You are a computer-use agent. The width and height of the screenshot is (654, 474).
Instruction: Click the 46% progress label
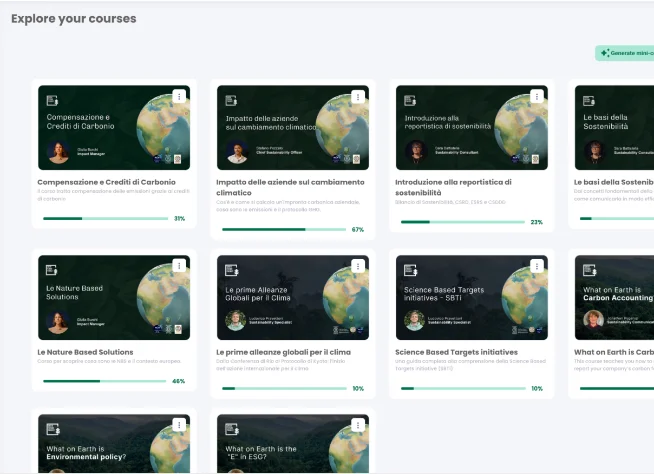[x=179, y=381]
